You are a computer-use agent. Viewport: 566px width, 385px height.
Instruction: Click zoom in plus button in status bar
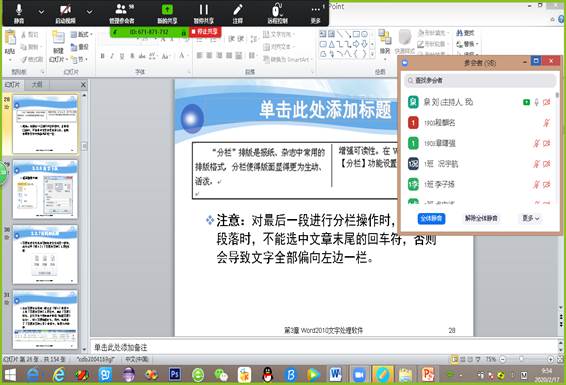point(550,359)
